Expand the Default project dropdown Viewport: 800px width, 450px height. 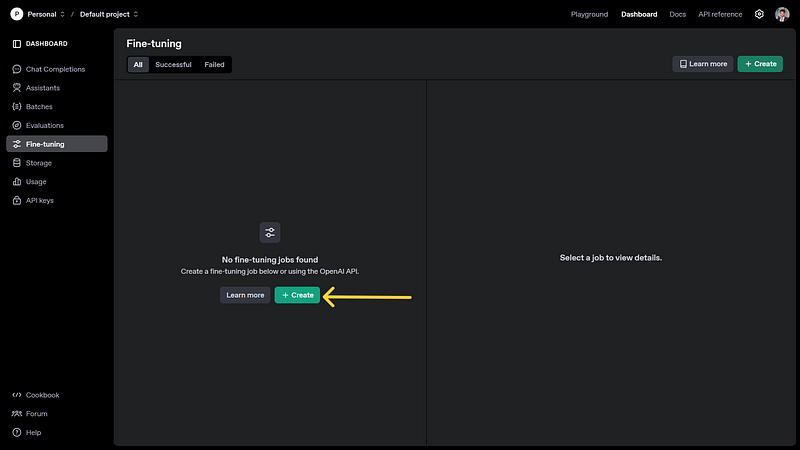coord(109,14)
